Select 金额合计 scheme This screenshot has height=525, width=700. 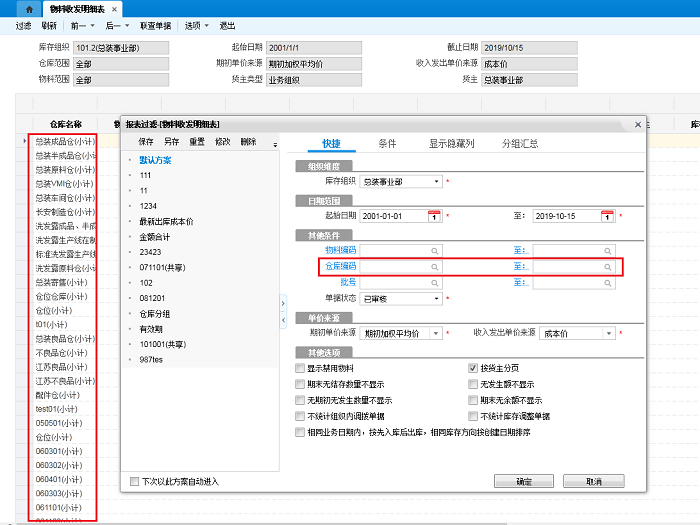click(x=154, y=237)
